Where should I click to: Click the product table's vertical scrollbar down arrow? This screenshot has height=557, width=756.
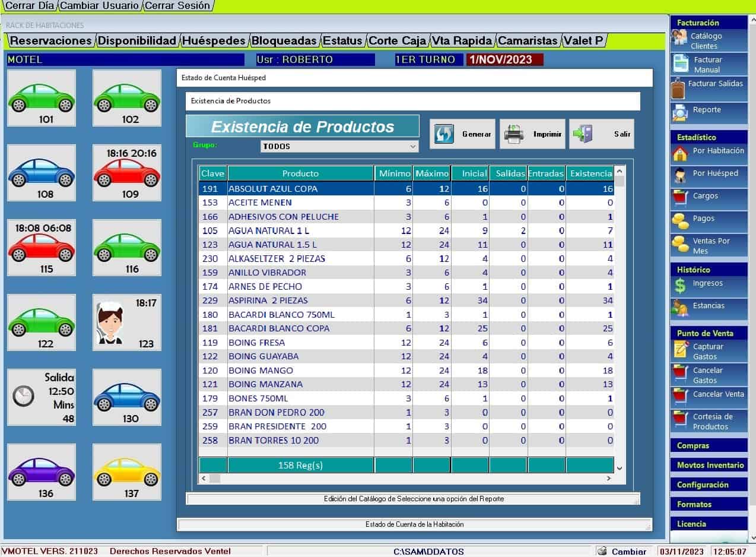click(620, 468)
